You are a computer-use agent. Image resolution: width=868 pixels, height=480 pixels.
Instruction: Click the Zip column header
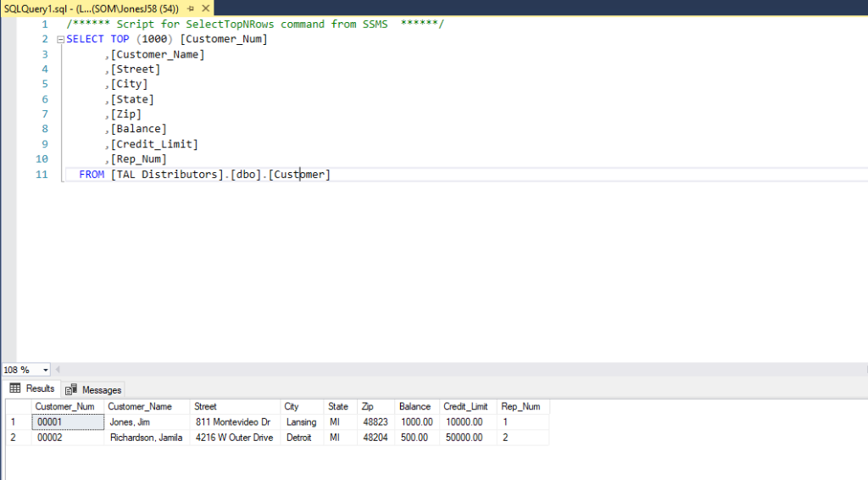tap(376, 406)
